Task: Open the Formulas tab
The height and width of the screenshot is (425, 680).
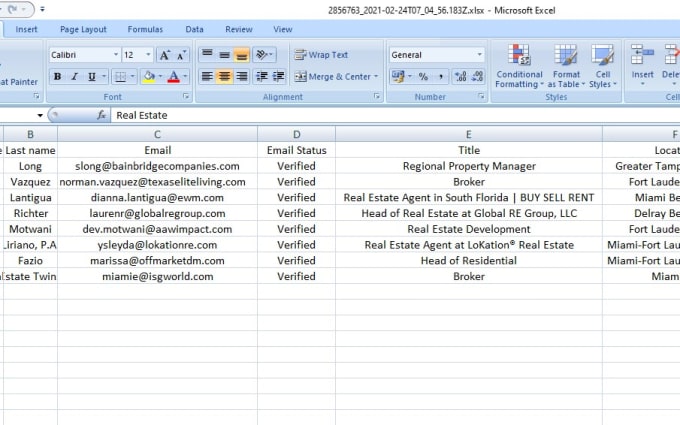Action: point(145,29)
